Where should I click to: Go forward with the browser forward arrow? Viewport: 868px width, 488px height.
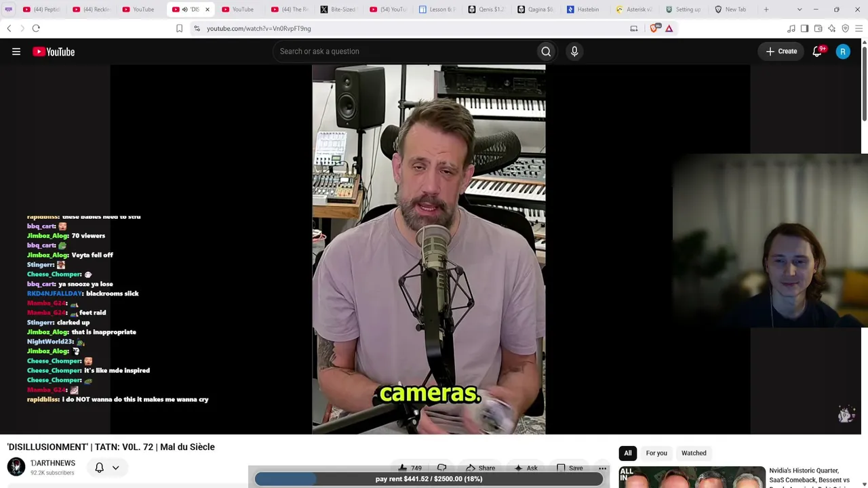[22, 28]
